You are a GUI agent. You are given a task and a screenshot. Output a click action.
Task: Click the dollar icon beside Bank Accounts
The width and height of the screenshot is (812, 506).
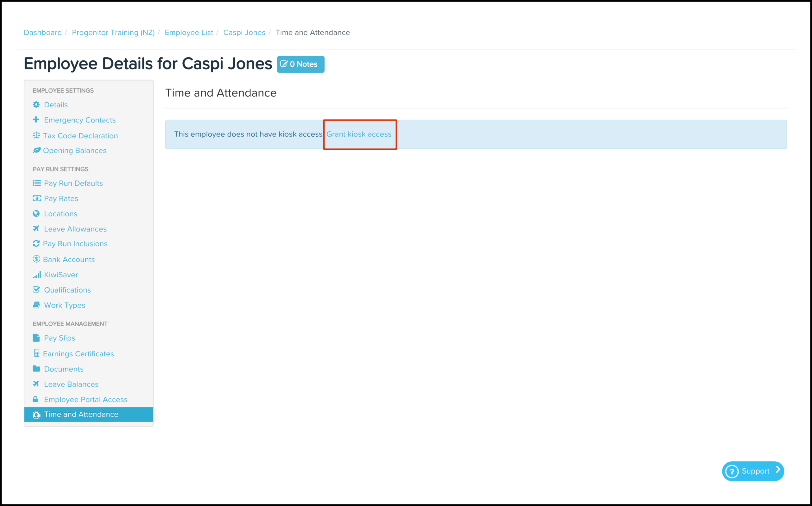(x=36, y=259)
